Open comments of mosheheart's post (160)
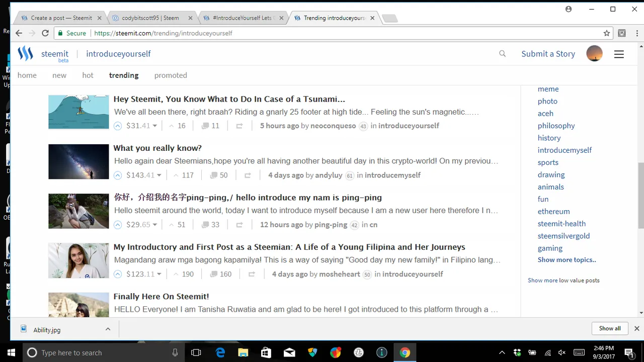644x362 pixels. [220, 274]
